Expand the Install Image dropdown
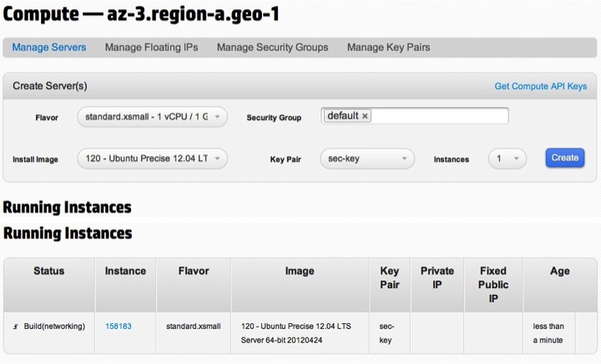The height and width of the screenshot is (364, 601). tap(152, 159)
